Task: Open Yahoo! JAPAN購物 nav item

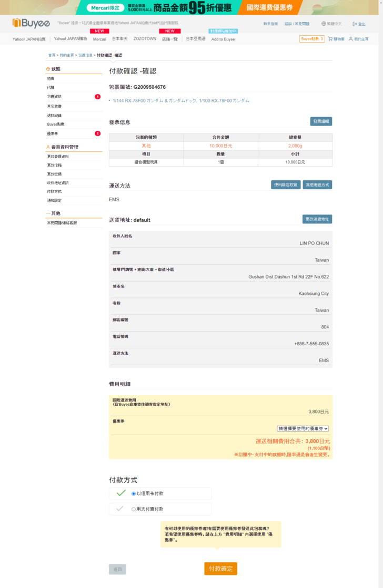Action: (70, 39)
